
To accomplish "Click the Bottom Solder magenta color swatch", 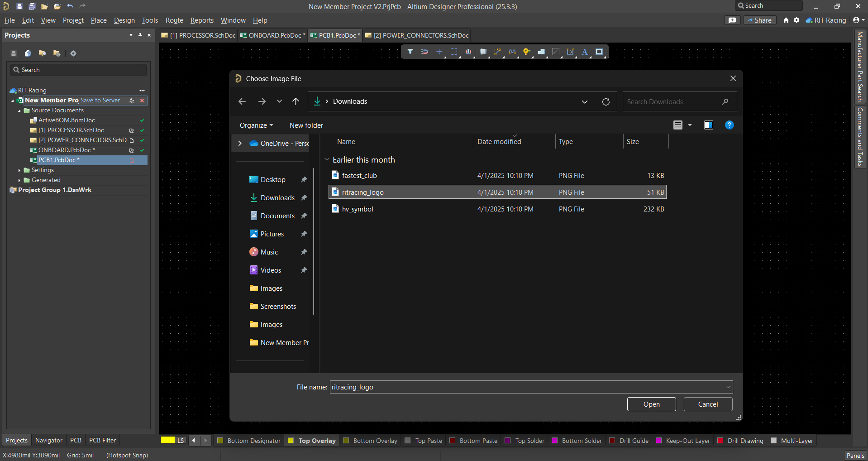I will click(555, 441).
